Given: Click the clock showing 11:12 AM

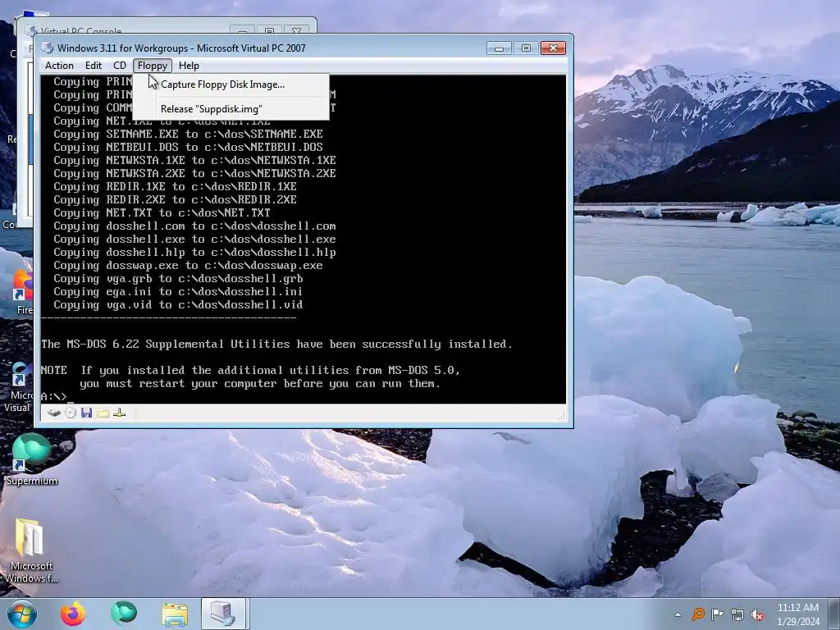Looking at the screenshot, I should coord(797,614).
